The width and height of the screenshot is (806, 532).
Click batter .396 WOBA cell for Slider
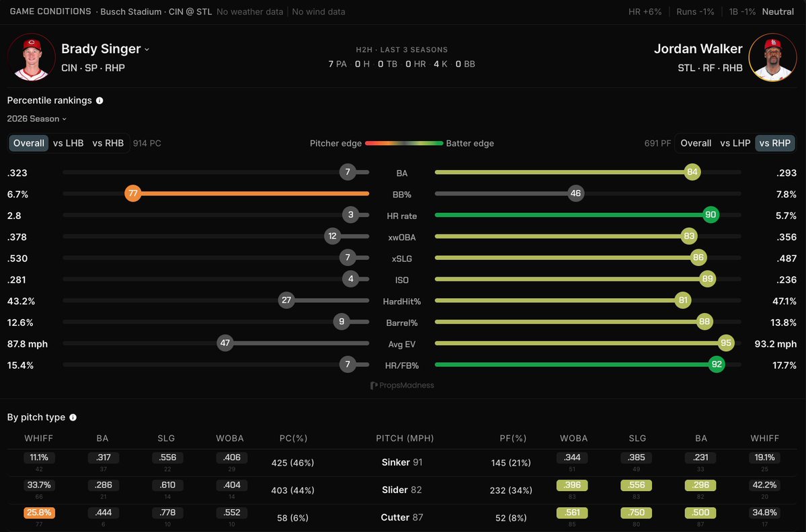point(572,485)
